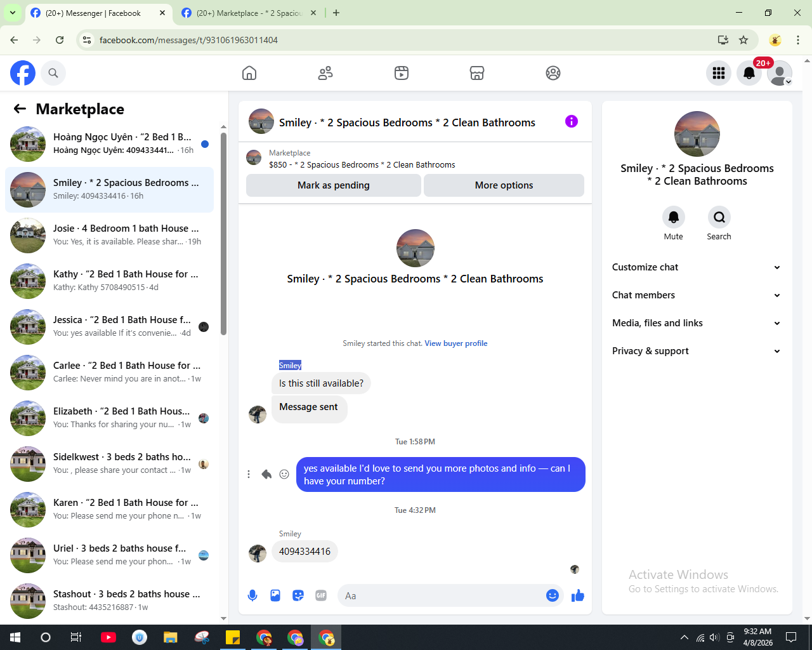Choose a GIF icon

click(x=321, y=595)
